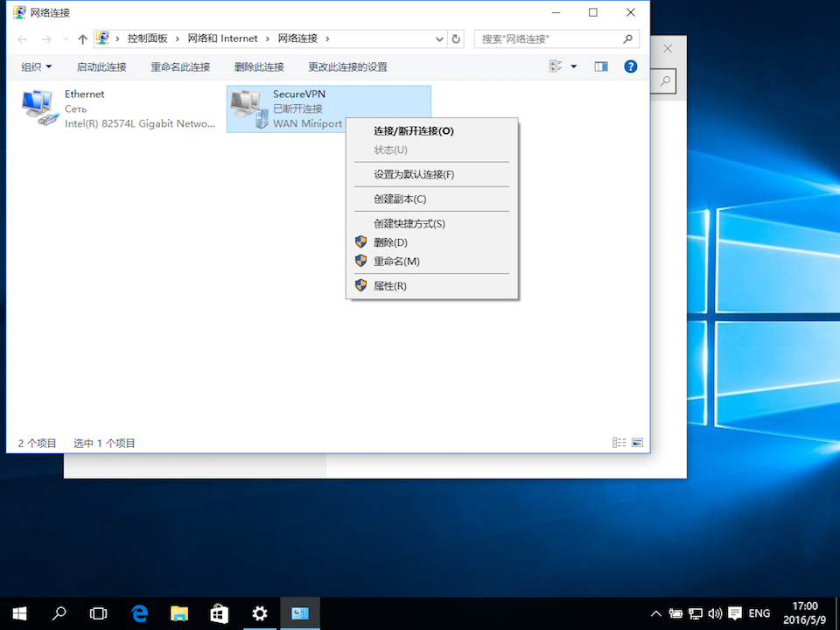Screen dimensions: 840x630
Task: Click the refresh button in address bar
Action: pyautogui.click(x=456, y=38)
